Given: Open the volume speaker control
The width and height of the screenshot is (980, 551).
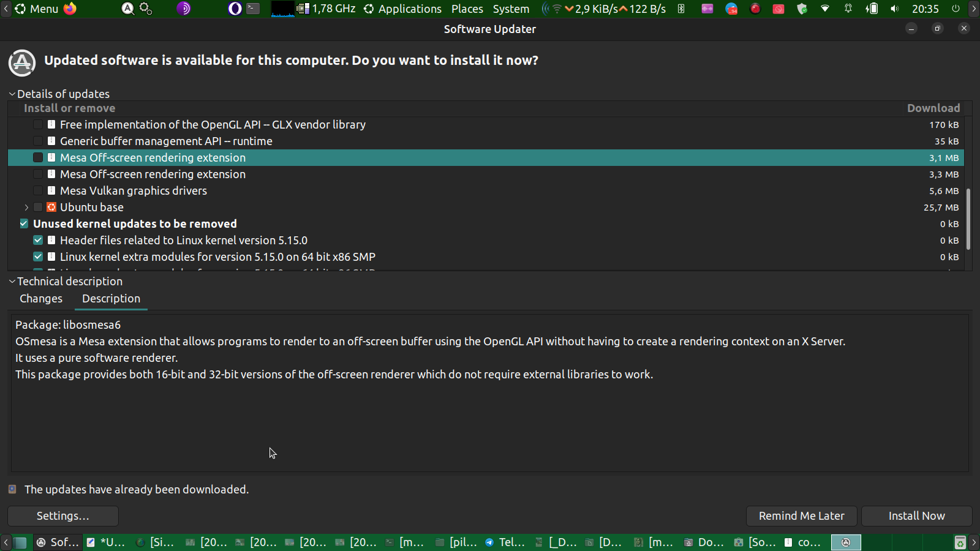Looking at the screenshot, I should (895, 9).
